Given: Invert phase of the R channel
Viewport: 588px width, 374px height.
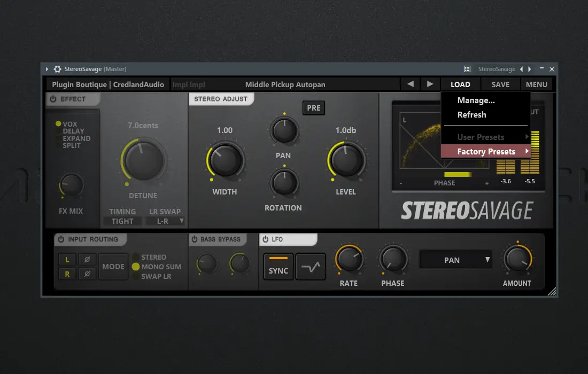Looking at the screenshot, I should [87, 274].
